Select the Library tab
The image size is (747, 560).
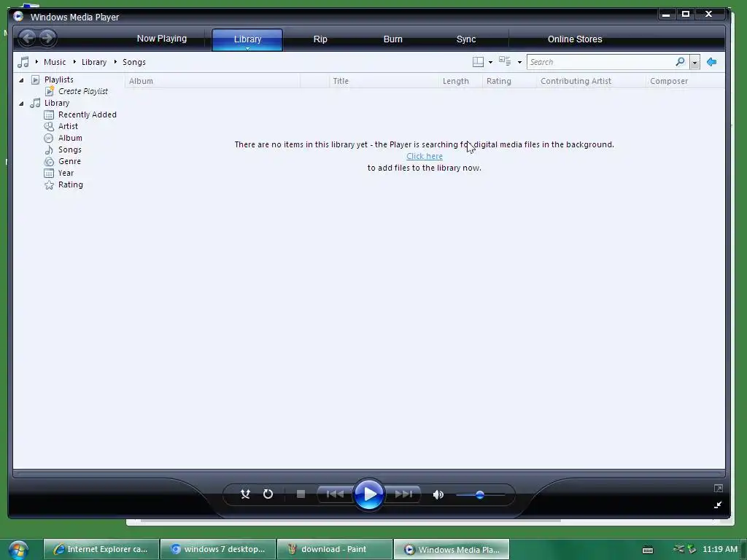(247, 39)
